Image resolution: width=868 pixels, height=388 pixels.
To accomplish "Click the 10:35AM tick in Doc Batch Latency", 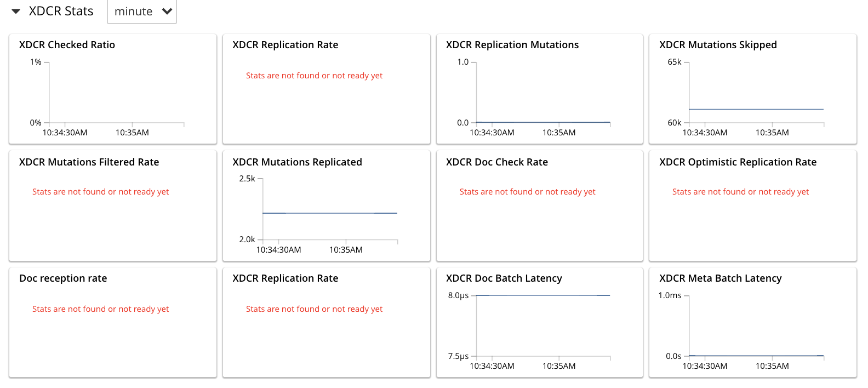I will [x=559, y=366].
